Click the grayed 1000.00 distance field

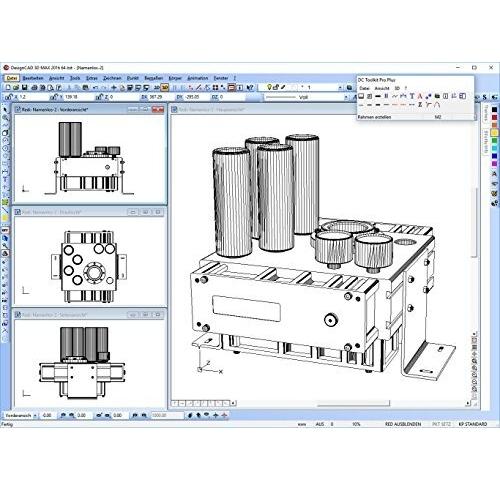pos(167,415)
